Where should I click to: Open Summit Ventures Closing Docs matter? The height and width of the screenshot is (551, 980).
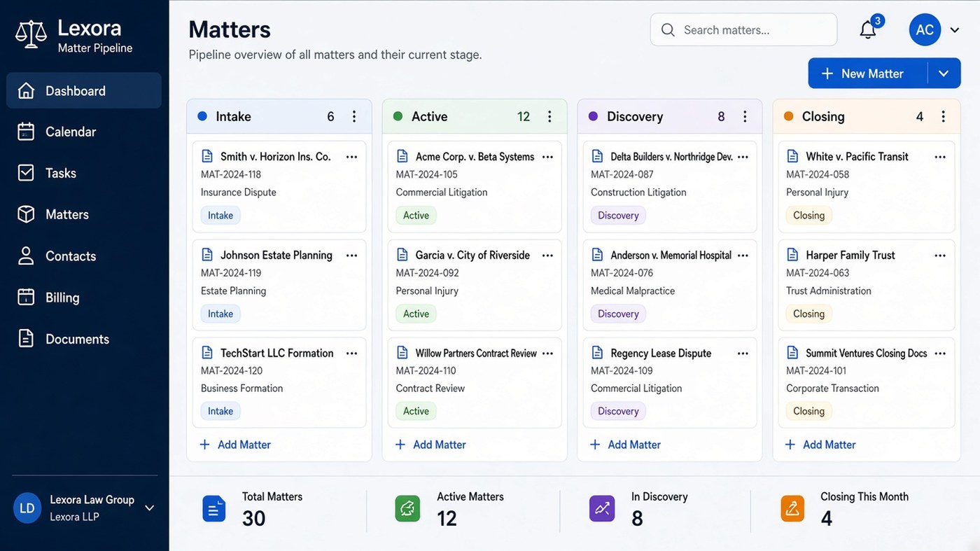[867, 383]
